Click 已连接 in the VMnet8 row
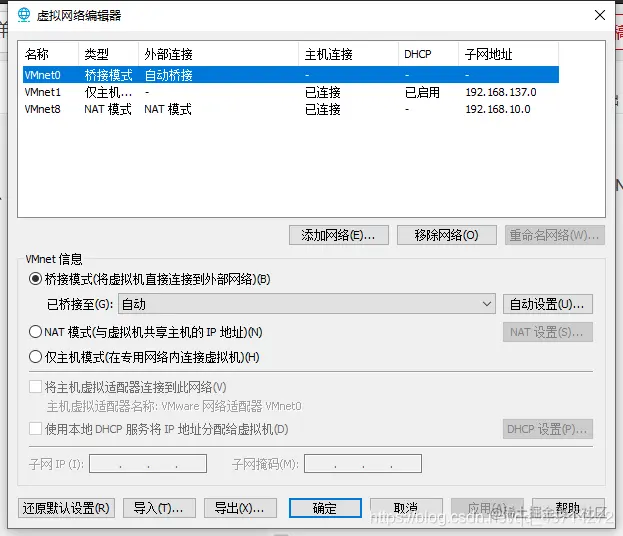The height and width of the screenshot is (536, 623). pos(323,109)
